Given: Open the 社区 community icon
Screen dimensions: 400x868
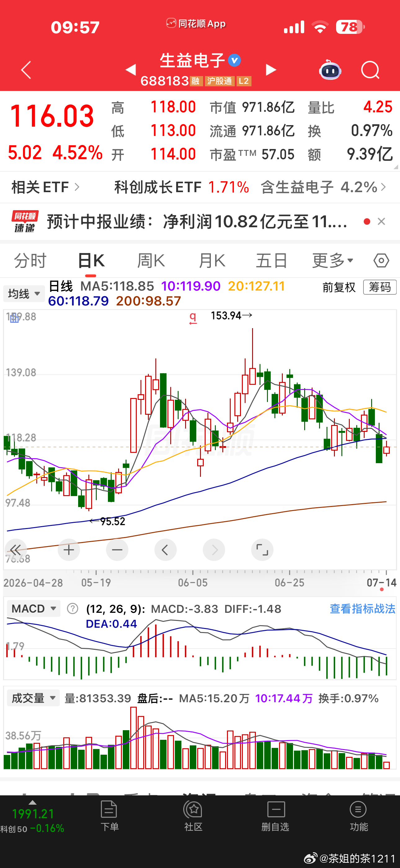Looking at the screenshot, I should 193,816.
